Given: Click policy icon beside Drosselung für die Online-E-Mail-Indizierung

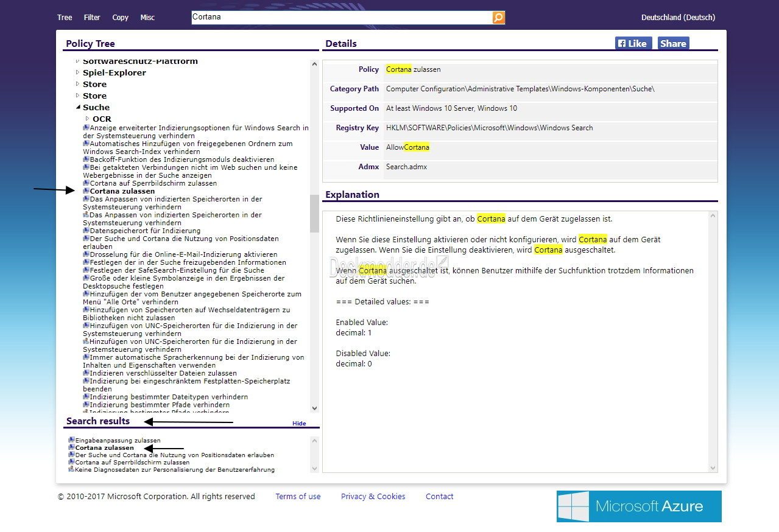Looking at the screenshot, I should [86, 254].
